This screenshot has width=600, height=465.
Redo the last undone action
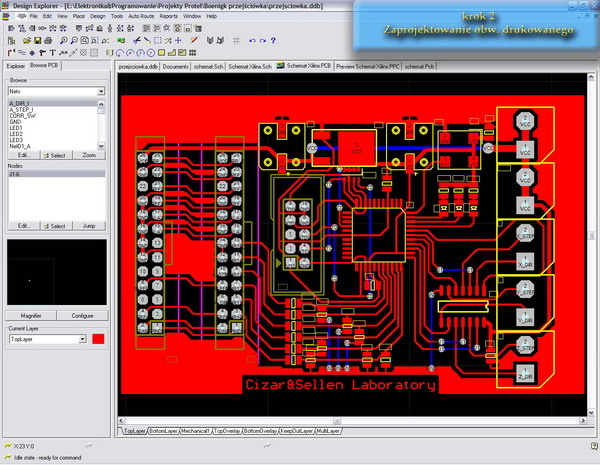(x=262, y=40)
